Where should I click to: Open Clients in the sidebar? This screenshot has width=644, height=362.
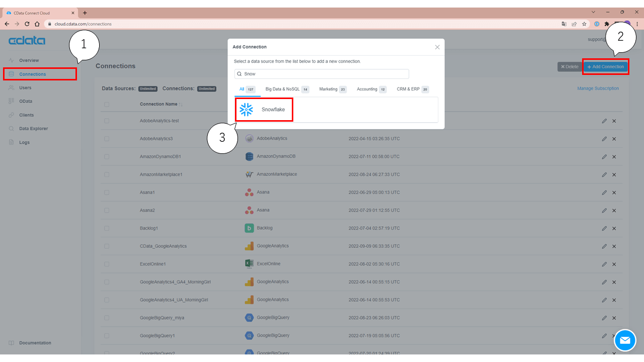26,115
